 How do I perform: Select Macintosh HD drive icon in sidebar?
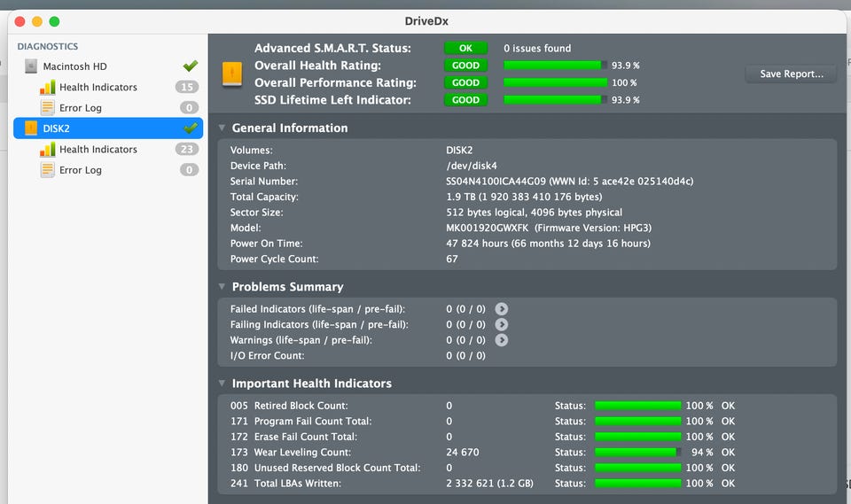tap(31, 66)
